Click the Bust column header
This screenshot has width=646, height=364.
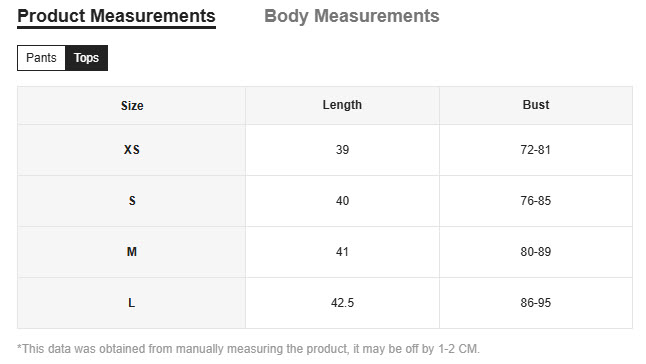(536, 105)
